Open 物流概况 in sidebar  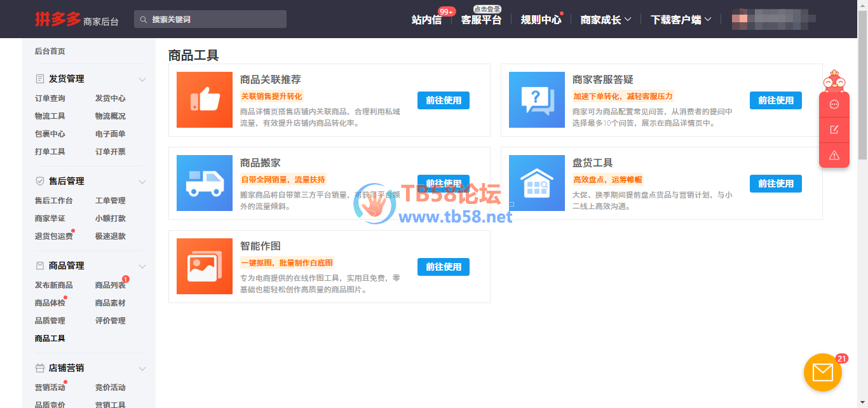[x=111, y=116]
